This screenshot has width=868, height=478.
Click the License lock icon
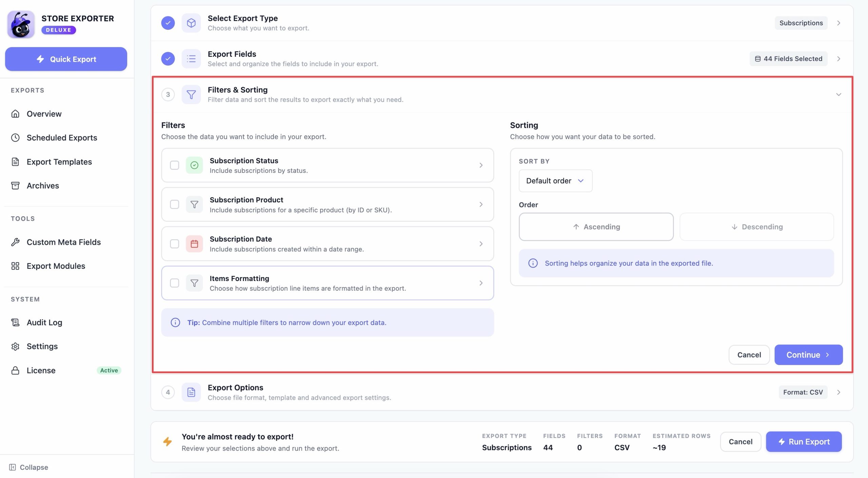tap(15, 371)
